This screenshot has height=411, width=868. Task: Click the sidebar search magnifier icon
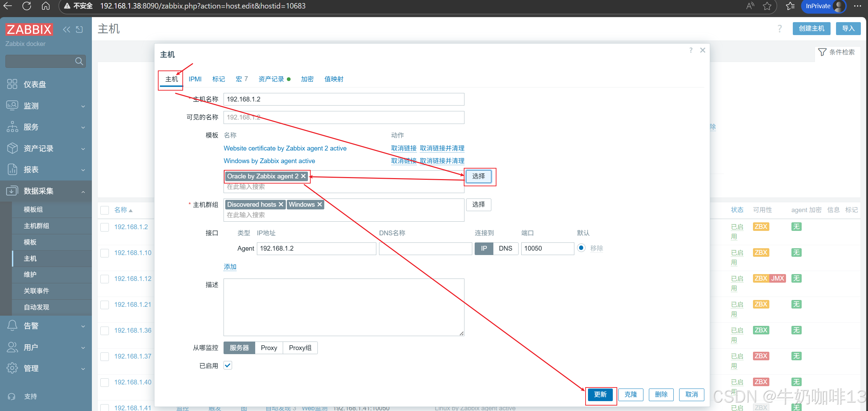pos(79,61)
